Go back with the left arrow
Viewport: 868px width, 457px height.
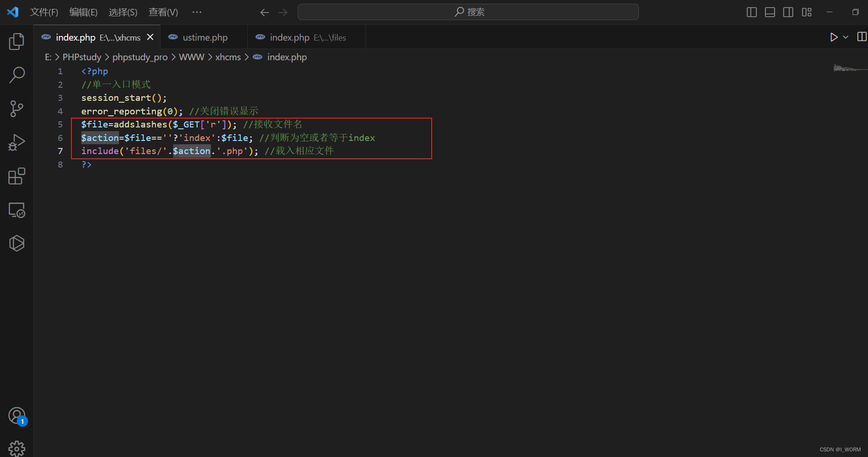(x=265, y=13)
